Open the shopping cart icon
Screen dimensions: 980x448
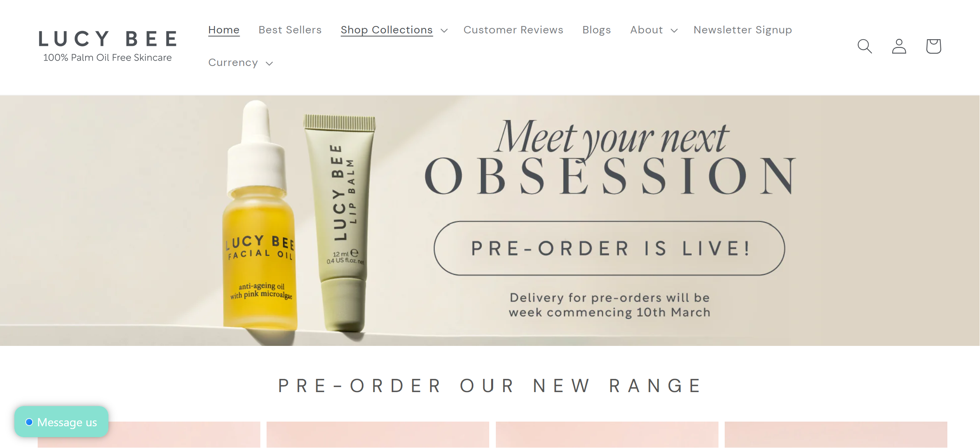pos(933,46)
